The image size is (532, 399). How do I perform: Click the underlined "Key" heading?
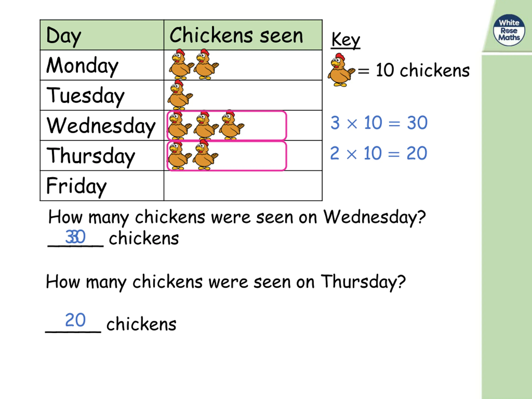(x=345, y=40)
